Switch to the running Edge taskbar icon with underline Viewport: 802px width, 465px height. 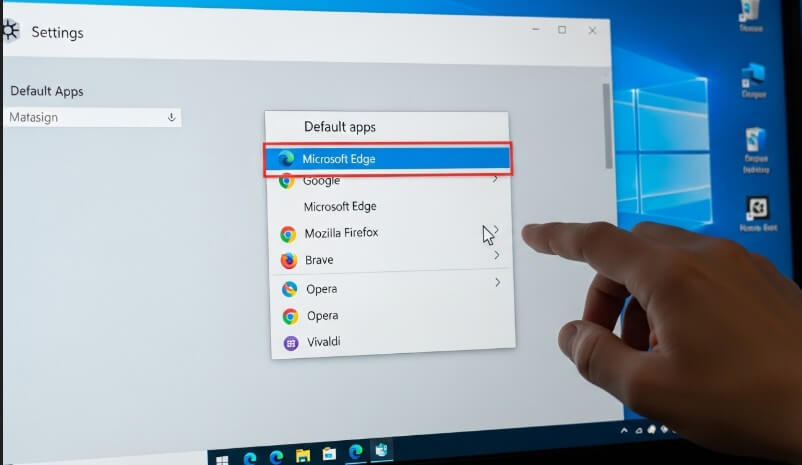click(355, 451)
